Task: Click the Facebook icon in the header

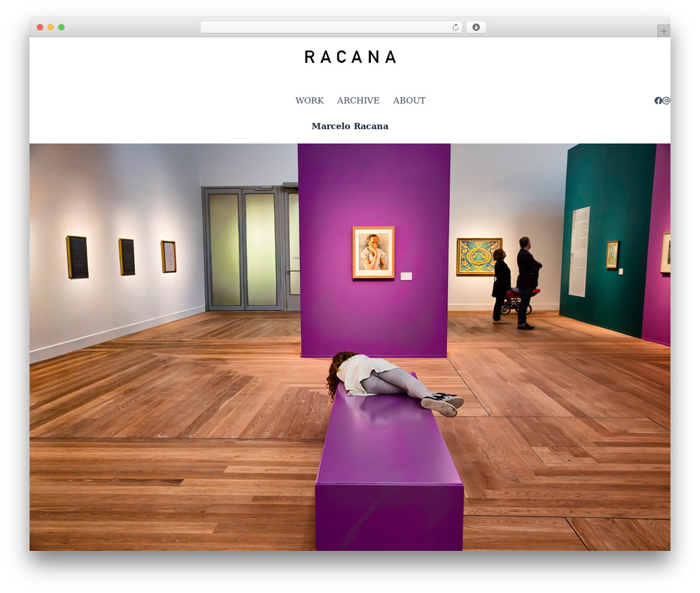Action: (x=658, y=101)
